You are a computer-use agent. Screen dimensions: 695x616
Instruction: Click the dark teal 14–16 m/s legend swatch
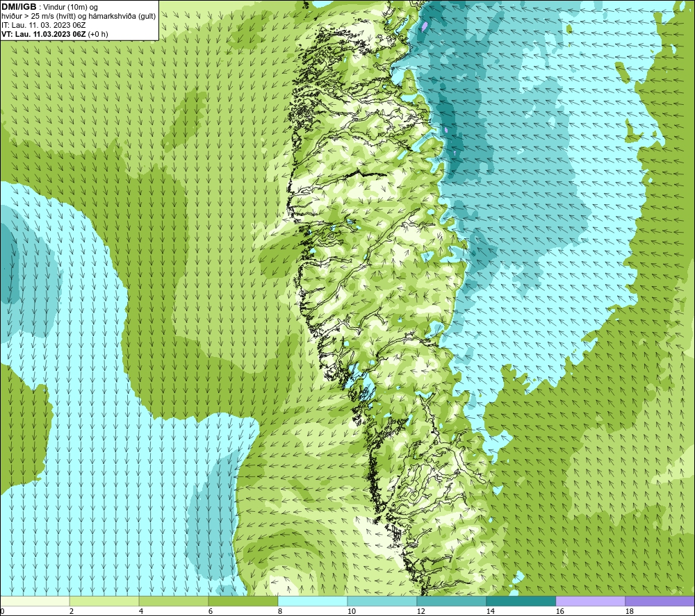pyautogui.click(x=521, y=601)
